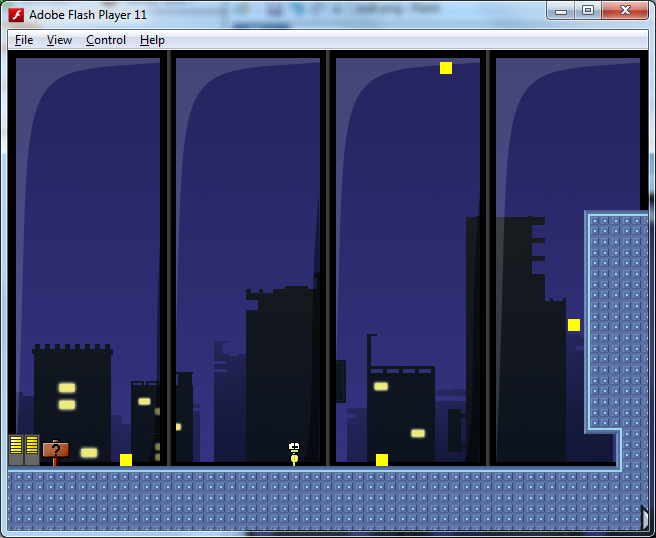
Task: Click the yellow square near the question sign
Action: coord(126,460)
